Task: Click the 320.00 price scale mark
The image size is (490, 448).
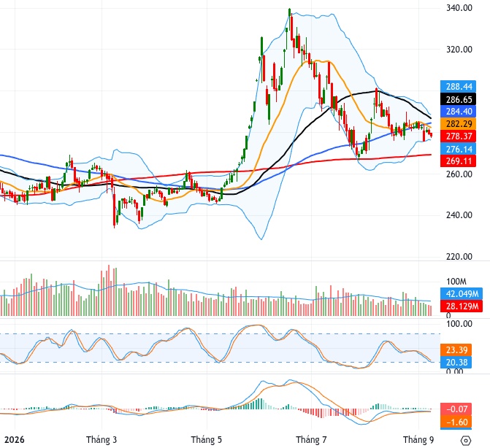Action: (x=459, y=50)
